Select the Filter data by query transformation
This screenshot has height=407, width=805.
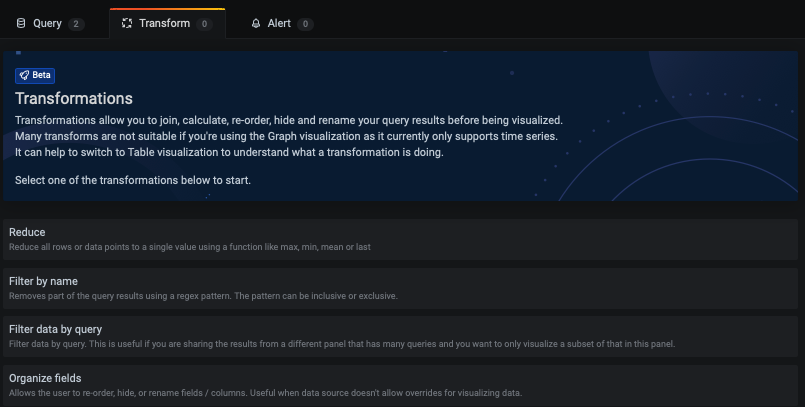(x=400, y=336)
